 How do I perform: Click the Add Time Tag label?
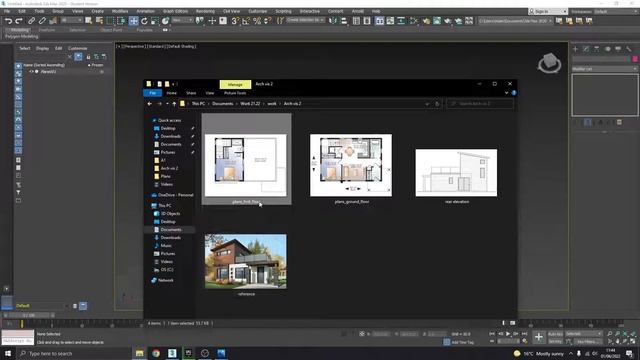[462, 342]
